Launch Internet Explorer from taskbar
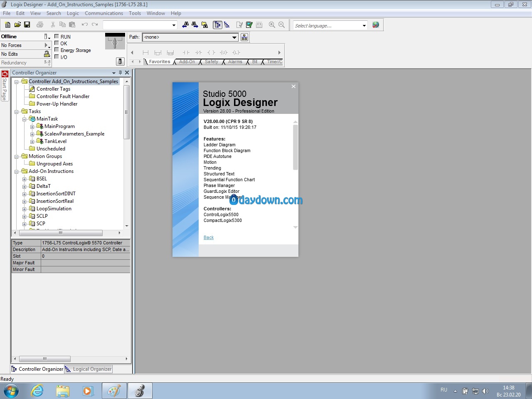 coord(37,391)
